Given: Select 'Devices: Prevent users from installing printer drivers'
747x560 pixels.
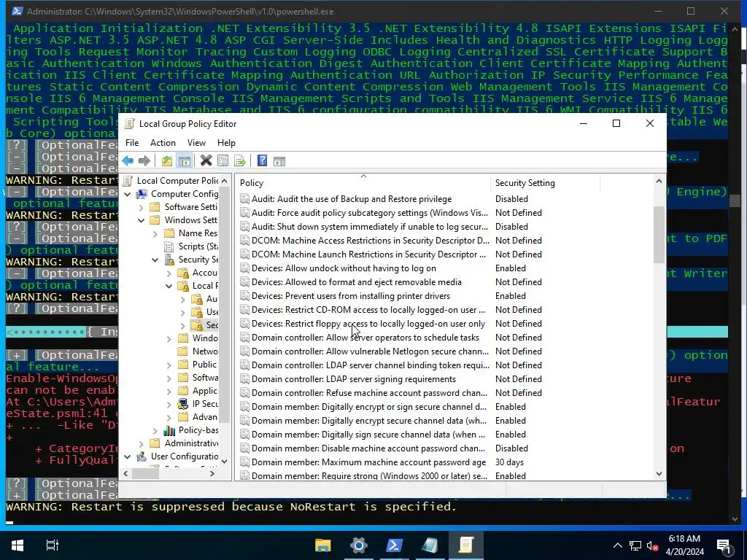Looking at the screenshot, I should coord(351,296).
